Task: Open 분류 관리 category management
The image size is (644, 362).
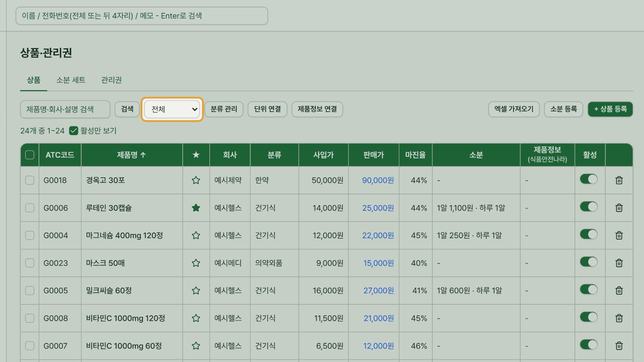Action: (224, 109)
